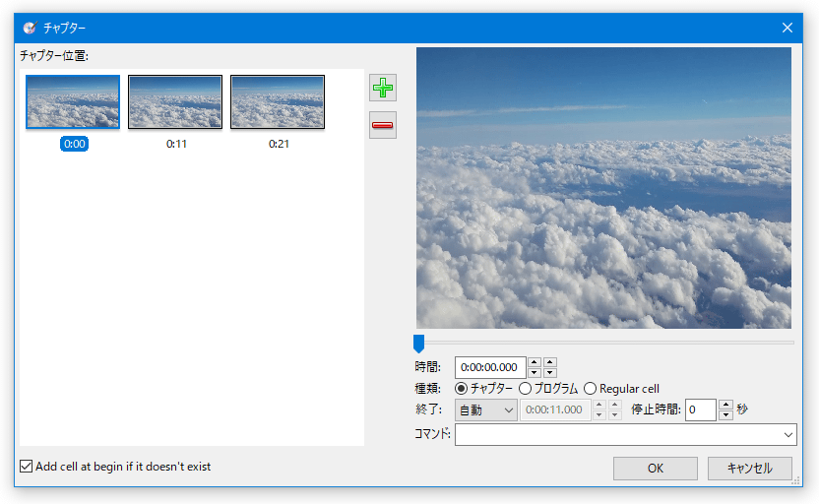Increase 停止時間 with up arrow
819x504 pixels.
point(726,405)
